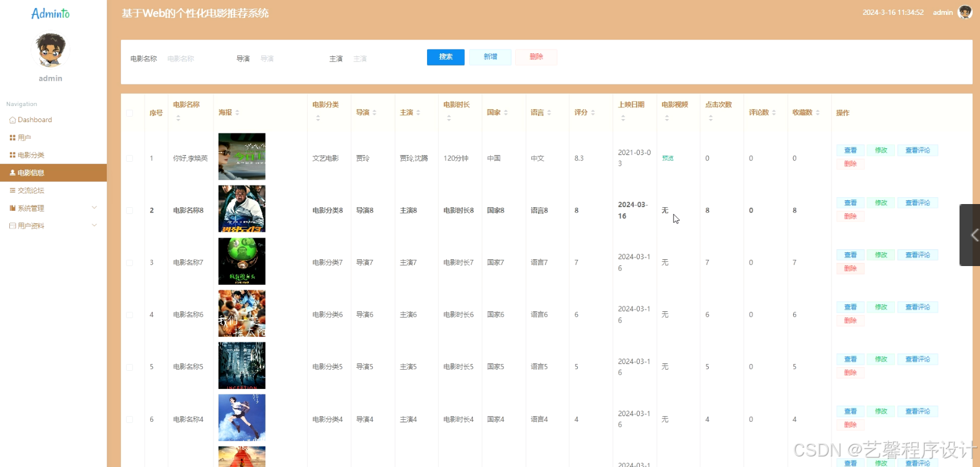Open the 用户 menu item in sidebar

[x=20, y=138]
